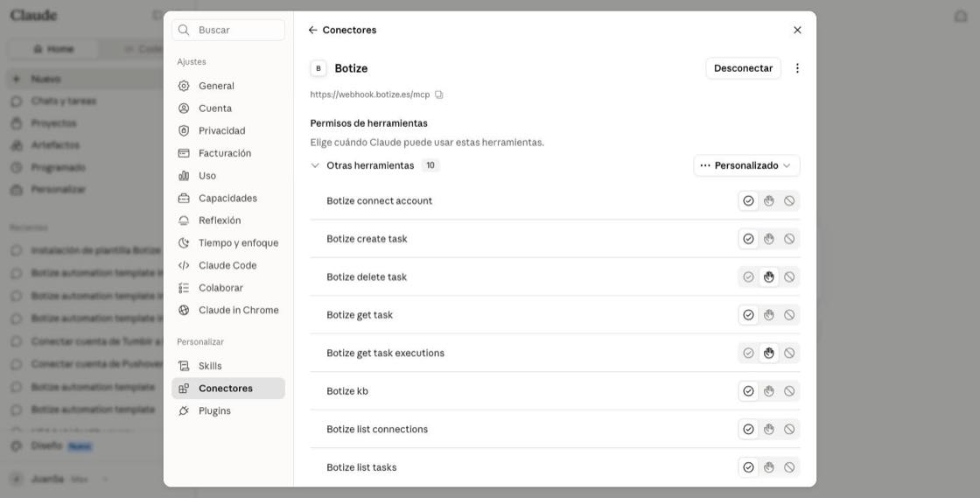Viewport: 980px width, 498px height.
Task: Open Cuenta settings
Action: tap(228, 109)
